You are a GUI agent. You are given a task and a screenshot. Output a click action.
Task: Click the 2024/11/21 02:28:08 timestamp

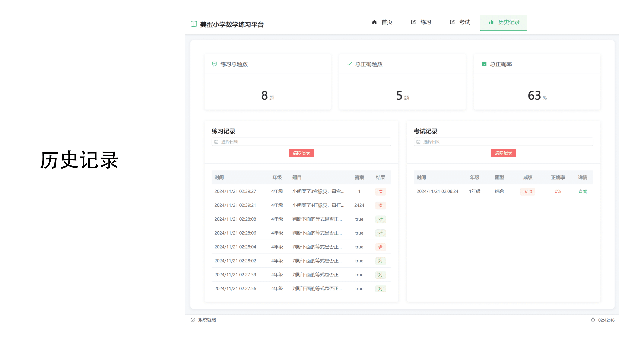[x=235, y=219]
